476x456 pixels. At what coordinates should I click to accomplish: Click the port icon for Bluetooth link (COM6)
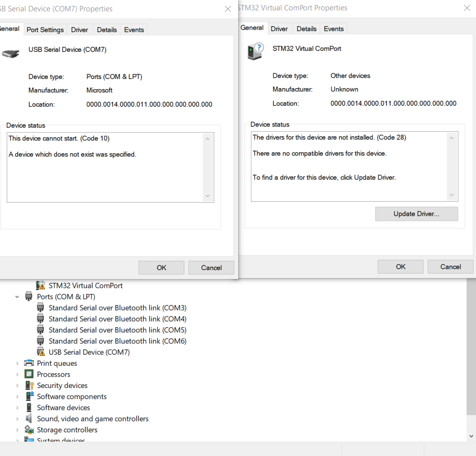(40, 341)
